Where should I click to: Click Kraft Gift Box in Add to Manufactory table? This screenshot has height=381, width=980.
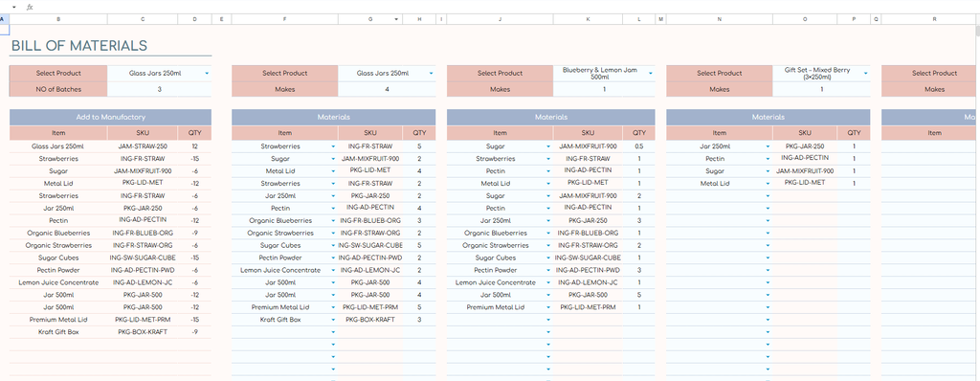[x=58, y=332]
